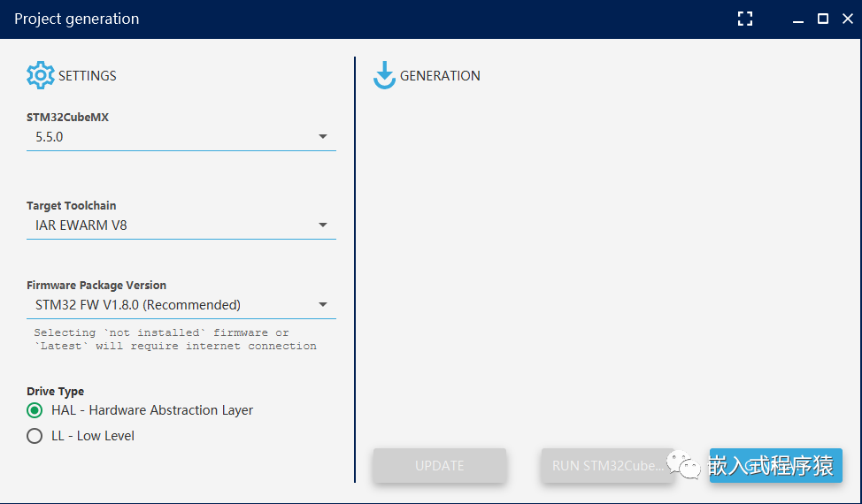Click the Generation download arrow icon
This screenshot has width=862, height=504.
click(384, 75)
